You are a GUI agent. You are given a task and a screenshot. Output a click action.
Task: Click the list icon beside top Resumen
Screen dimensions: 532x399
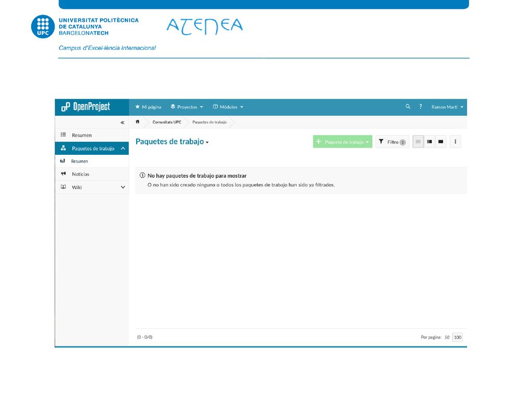(x=63, y=135)
